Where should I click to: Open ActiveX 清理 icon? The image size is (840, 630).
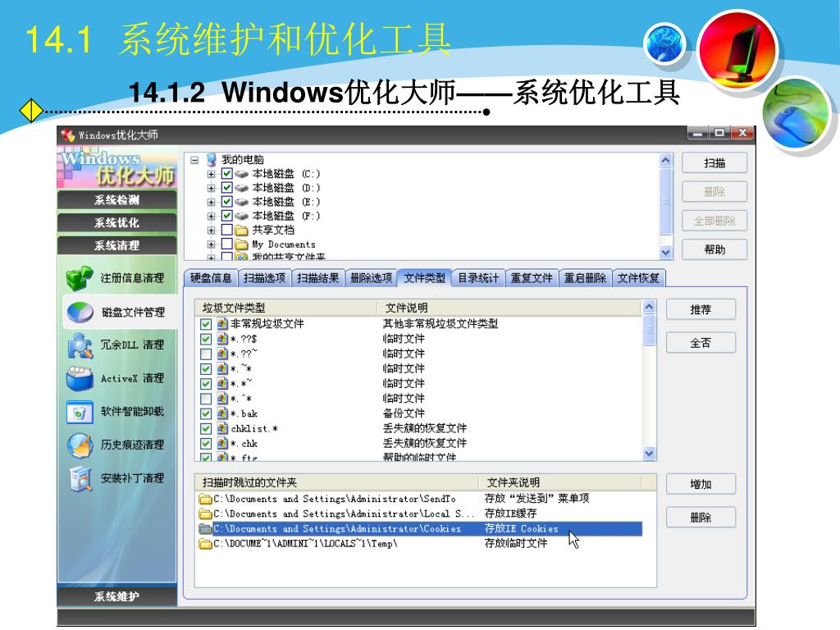[80, 379]
